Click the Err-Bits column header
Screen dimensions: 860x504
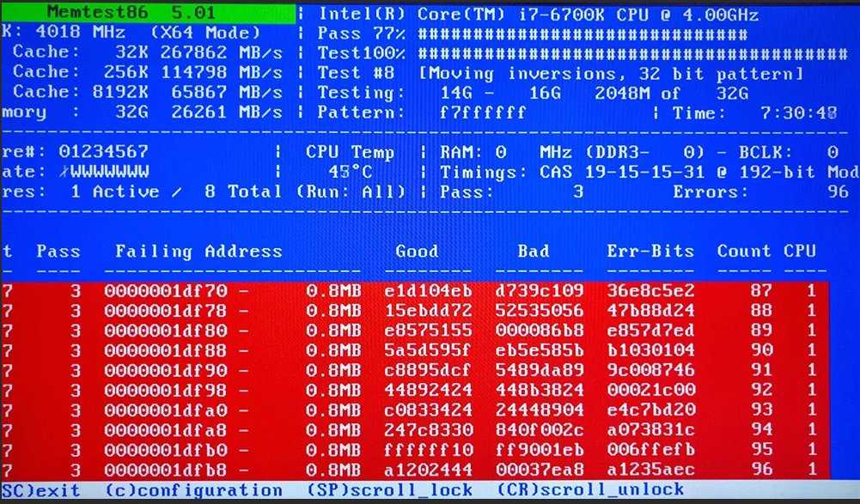click(651, 252)
